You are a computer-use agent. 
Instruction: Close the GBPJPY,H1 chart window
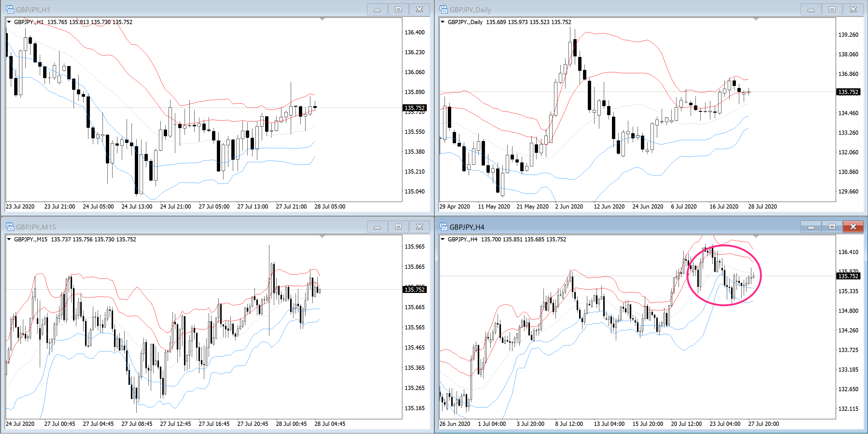coord(419,9)
